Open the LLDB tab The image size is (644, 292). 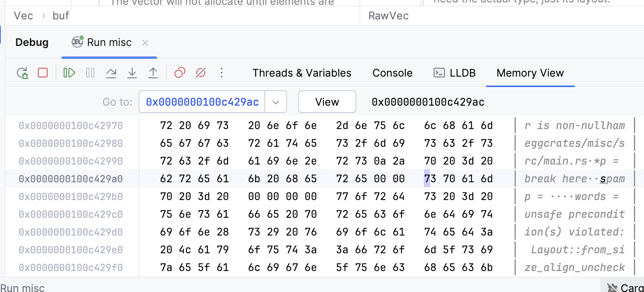click(x=455, y=73)
